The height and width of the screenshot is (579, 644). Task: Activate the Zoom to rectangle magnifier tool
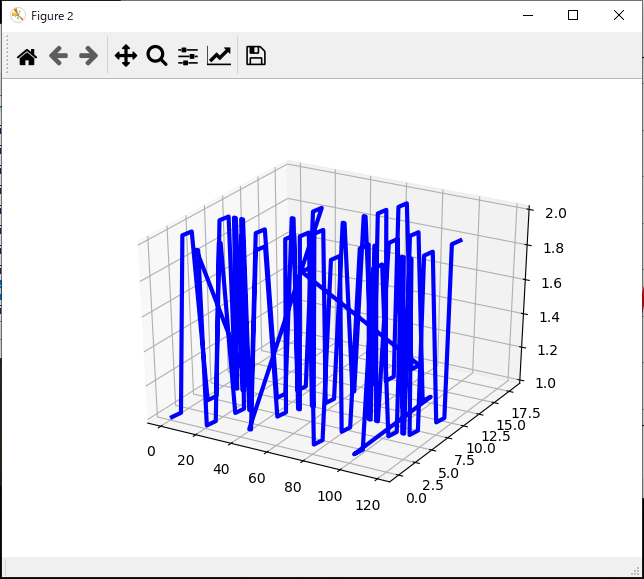click(x=157, y=56)
